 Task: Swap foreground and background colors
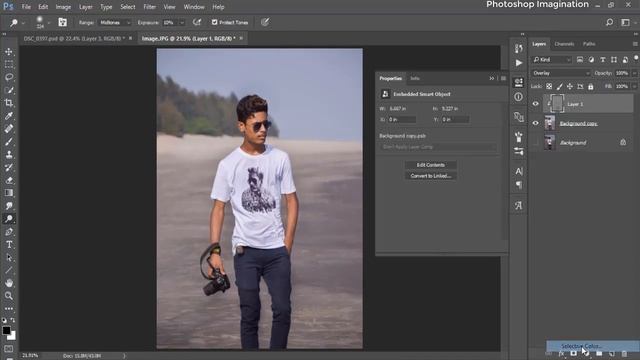[x=13, y=320]
